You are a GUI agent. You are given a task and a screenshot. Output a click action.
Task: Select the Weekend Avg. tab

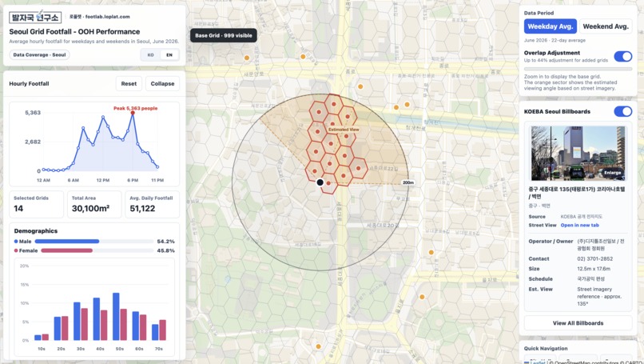pyautogui.click(x=606, y=26)
